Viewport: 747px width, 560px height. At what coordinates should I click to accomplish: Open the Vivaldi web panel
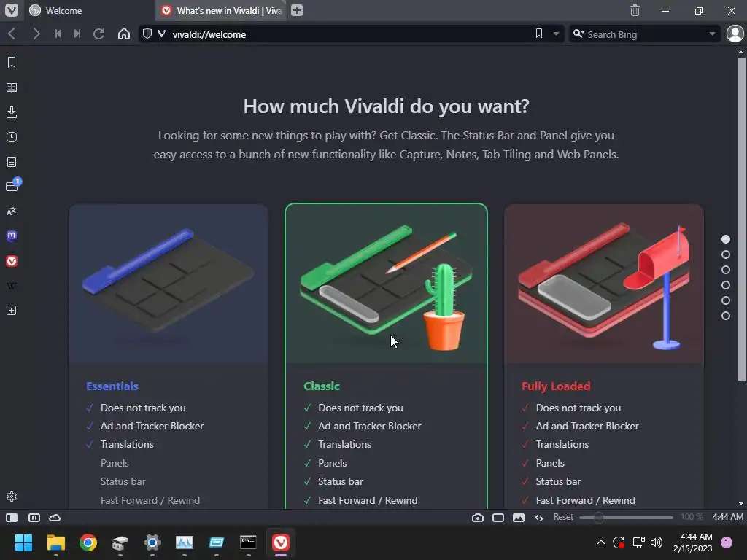[x=12, y=261]
